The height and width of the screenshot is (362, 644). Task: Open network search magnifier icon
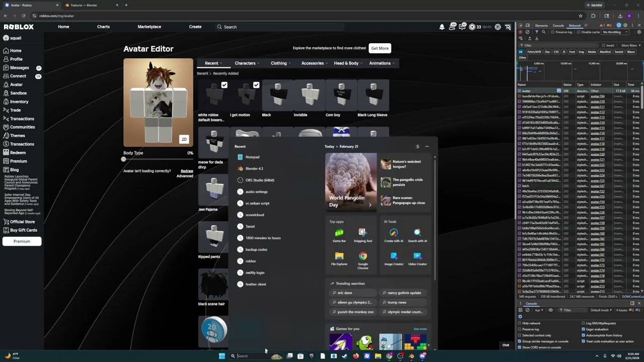tap(544, 32)
